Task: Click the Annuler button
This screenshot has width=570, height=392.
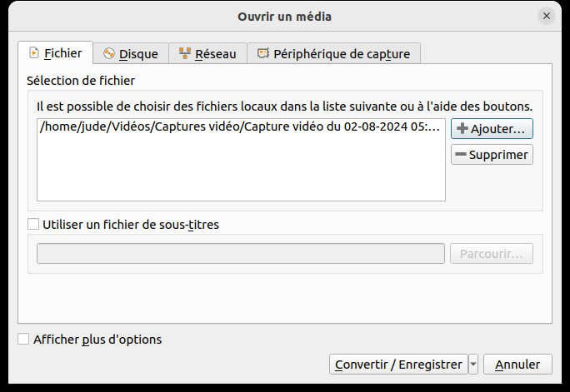Action: [x=517, y=364]
